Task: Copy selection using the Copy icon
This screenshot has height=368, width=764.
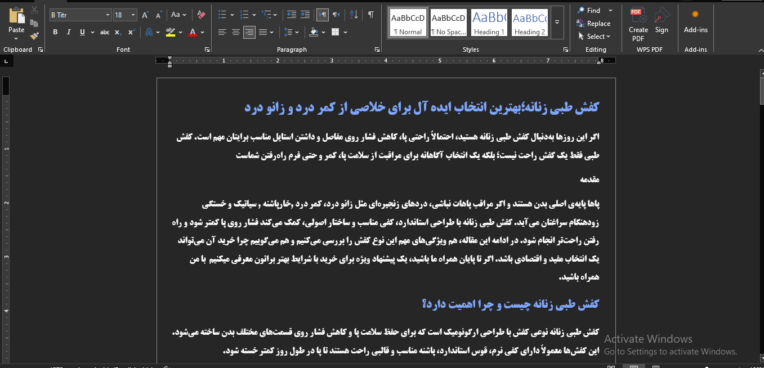Action: [x=34, y=23]
